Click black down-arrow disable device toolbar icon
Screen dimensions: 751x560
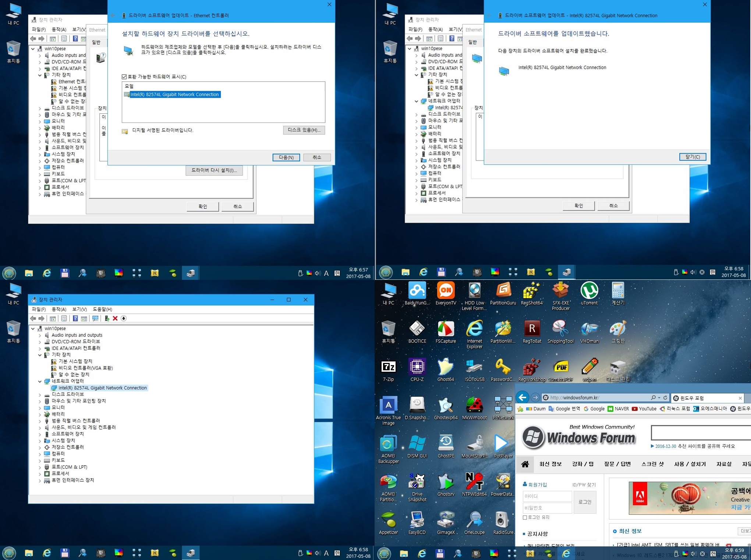point(124,318)
